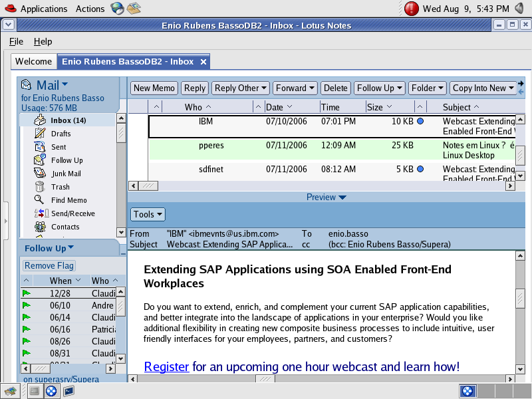532x399 pixels.
Task: Collapse the Preview pane arrow
Action: tap(342, 198)
